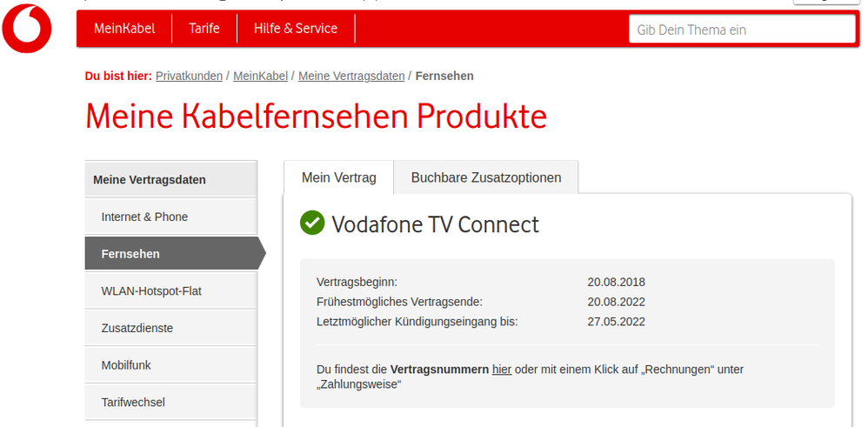Follow the Privatkunden breadcrumb link
Screen dimensions: 868x427
(189, 76)
